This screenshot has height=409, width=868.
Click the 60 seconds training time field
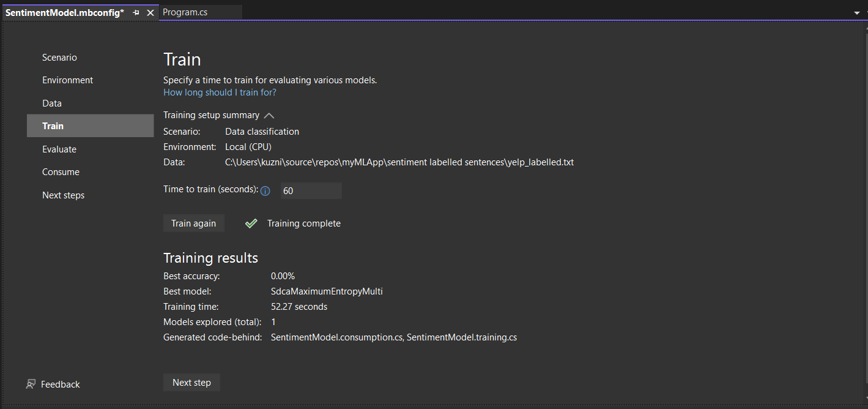[311, 190]
